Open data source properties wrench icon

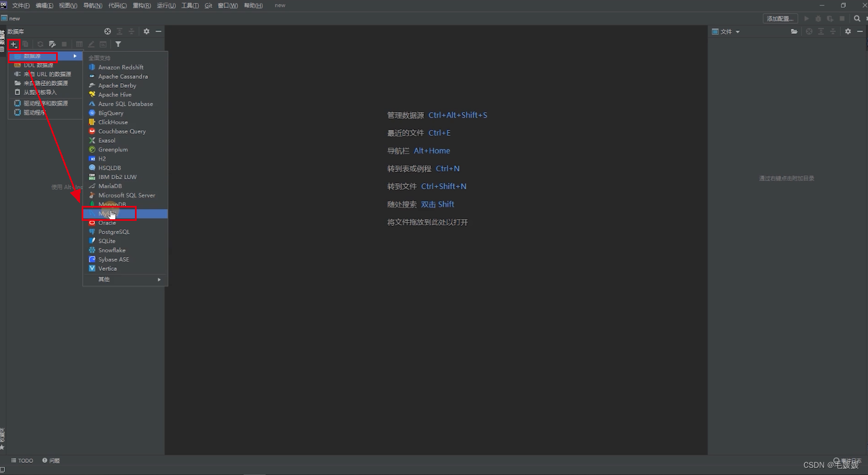[52, 44]
